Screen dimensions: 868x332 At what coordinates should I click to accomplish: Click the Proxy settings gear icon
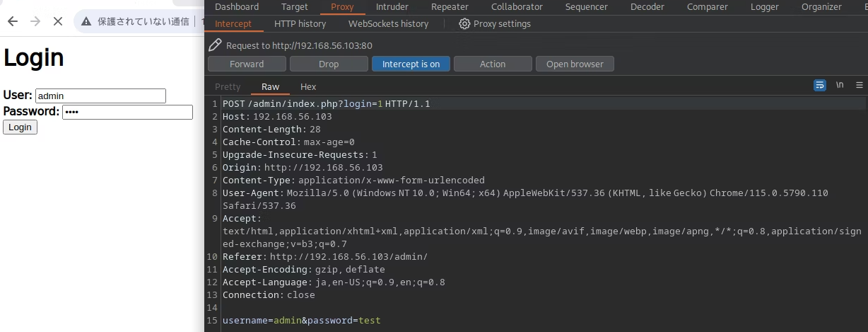pos(464,24)
